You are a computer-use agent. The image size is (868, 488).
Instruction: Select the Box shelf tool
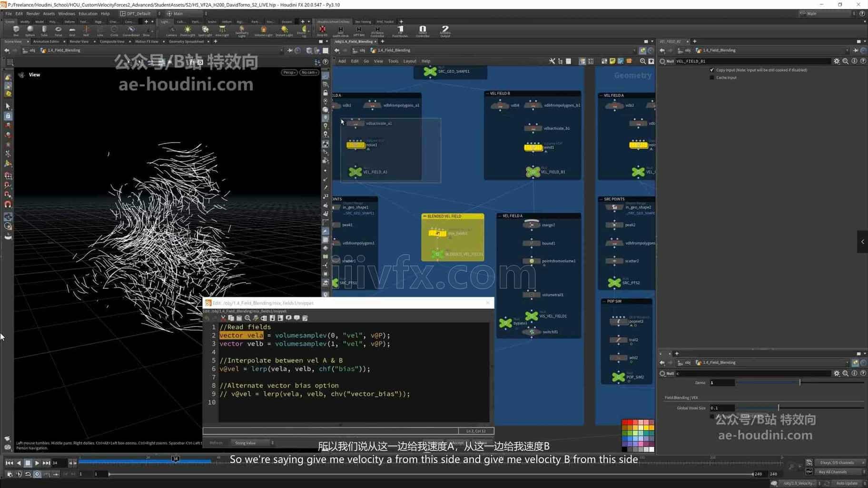pos(16,31)
